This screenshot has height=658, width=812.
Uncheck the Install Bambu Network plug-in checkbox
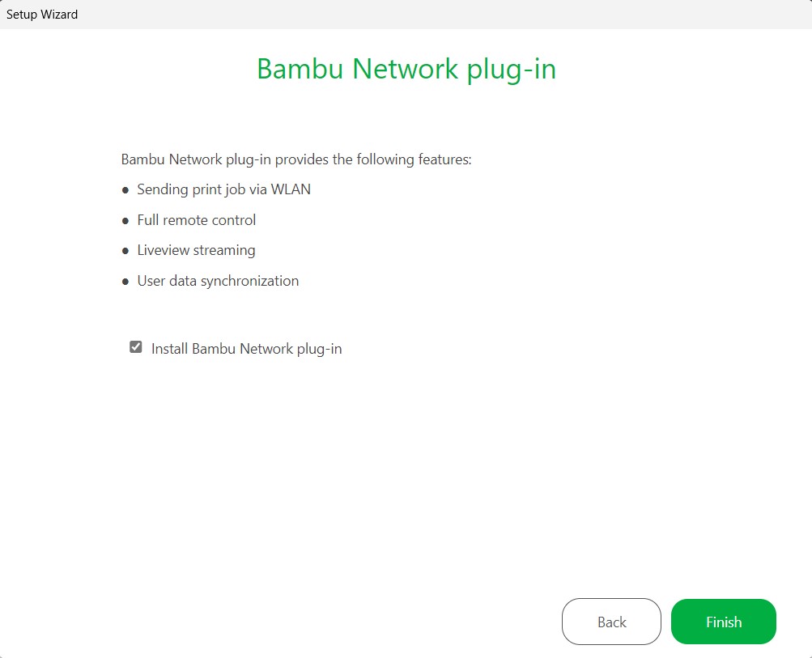136,347
